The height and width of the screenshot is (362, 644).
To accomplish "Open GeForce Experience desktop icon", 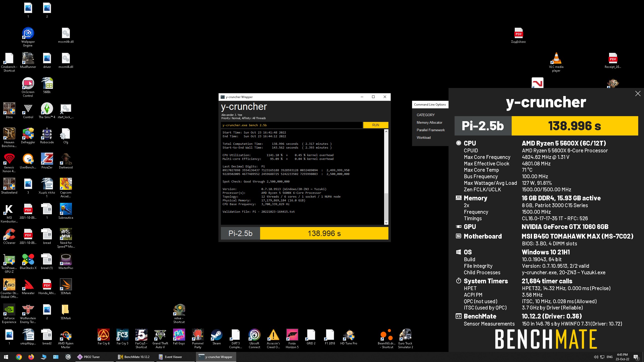I will pyautogui.click(x=9, y=313).
